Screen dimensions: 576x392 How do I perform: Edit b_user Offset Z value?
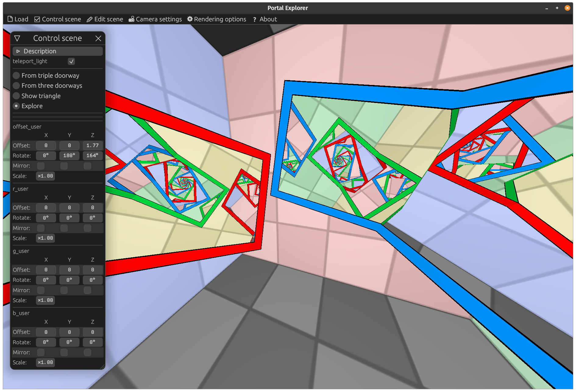pos(93,332)
